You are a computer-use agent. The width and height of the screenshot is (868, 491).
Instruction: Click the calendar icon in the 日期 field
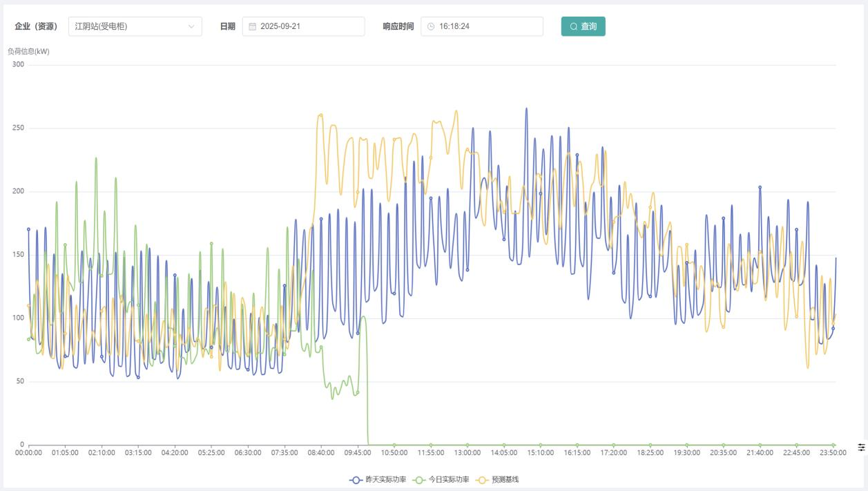[x=252, y=27]
